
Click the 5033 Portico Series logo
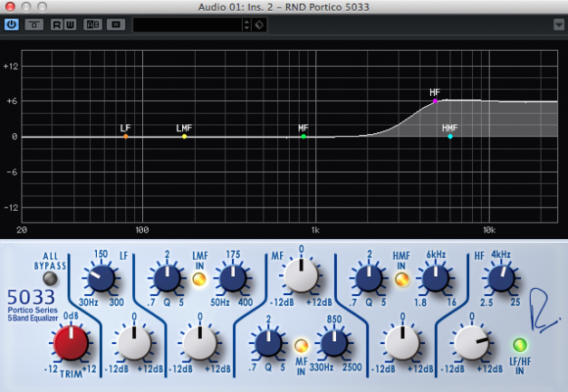point(33,305)
